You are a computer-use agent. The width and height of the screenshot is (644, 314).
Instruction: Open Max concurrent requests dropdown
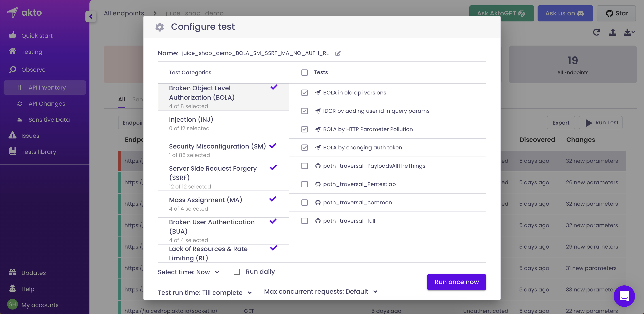(375, 291)
